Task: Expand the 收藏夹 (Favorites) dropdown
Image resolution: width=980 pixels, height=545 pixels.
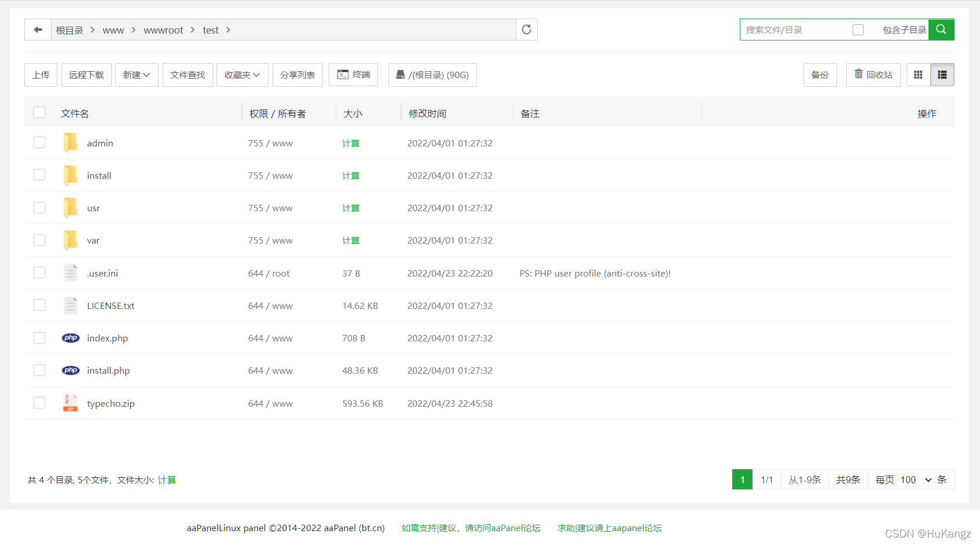Action: pos(242,75)
